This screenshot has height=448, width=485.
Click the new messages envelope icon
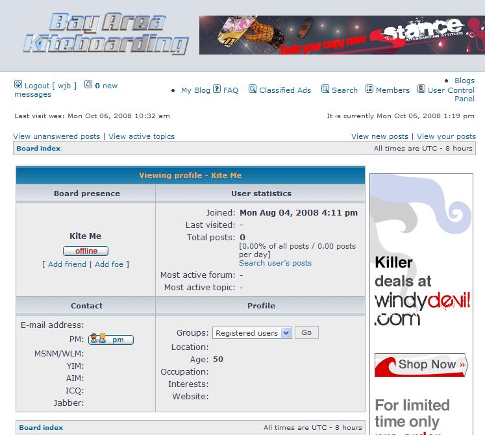point(88,84)
